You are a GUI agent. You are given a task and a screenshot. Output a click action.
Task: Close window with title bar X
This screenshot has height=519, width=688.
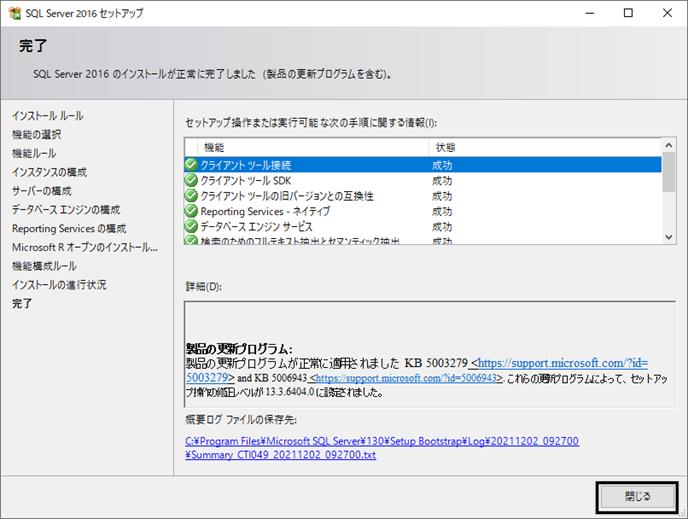(667, 13)
